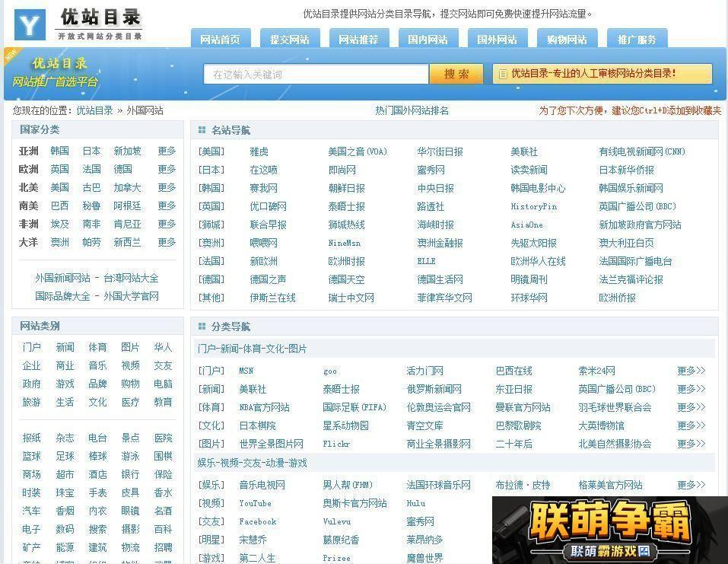Focus the keyword search input field
The height and width of the screenshot is (564, 728).
point(316,75)
